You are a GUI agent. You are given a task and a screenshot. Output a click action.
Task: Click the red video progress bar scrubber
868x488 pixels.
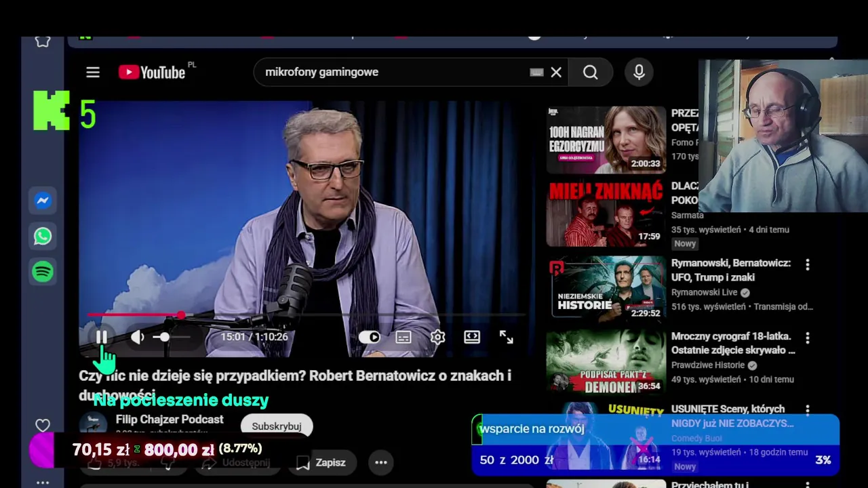(181, 315)
